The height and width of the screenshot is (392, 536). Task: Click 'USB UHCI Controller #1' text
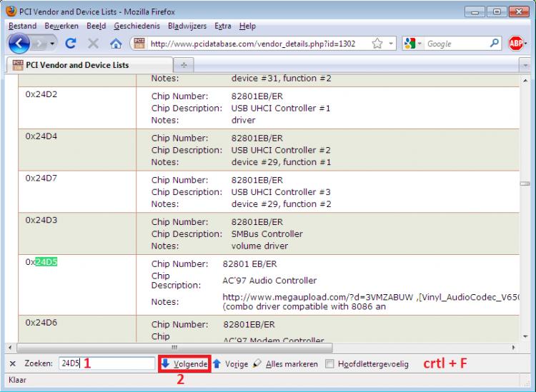pyautogui.click(x=281, y=109)
